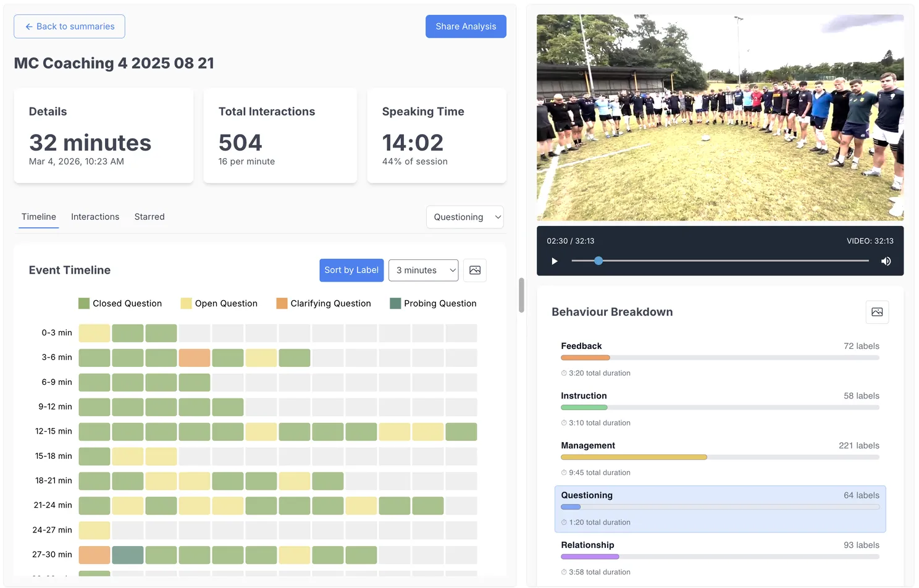
Task: Go back to summaries
Action: pos(69,27)
